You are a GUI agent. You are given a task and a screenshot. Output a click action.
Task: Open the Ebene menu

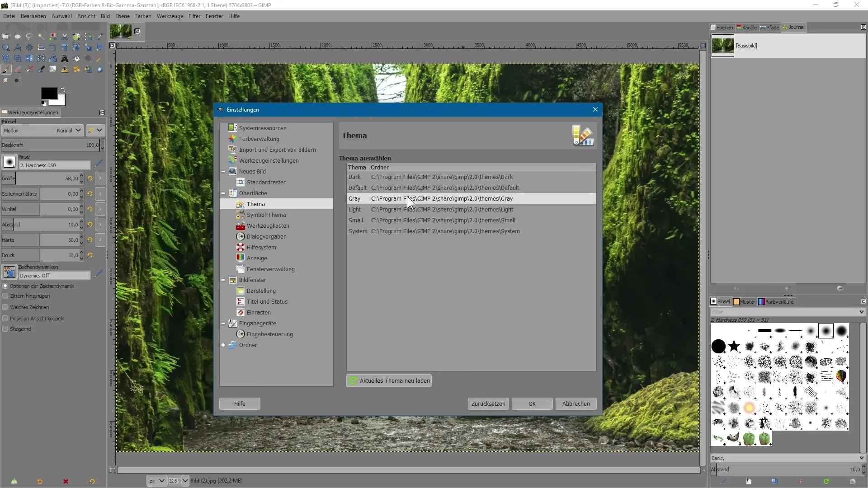pyautogui.click(x=123, y=16)
